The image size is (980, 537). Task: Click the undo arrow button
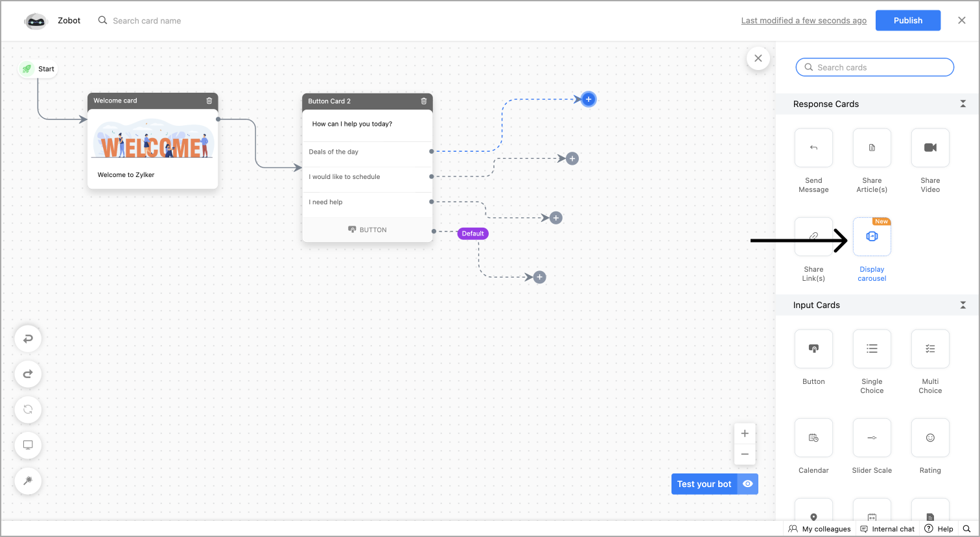(28, 339)
